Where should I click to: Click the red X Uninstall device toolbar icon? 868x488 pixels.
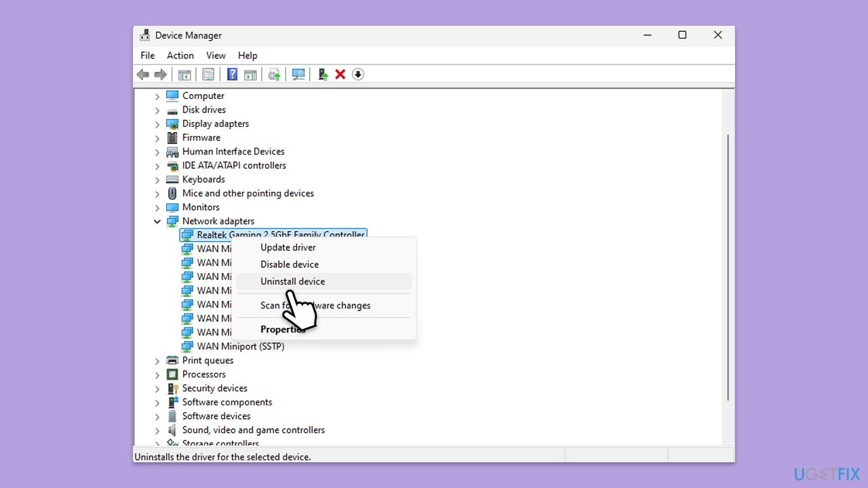(x=340, y=75)
